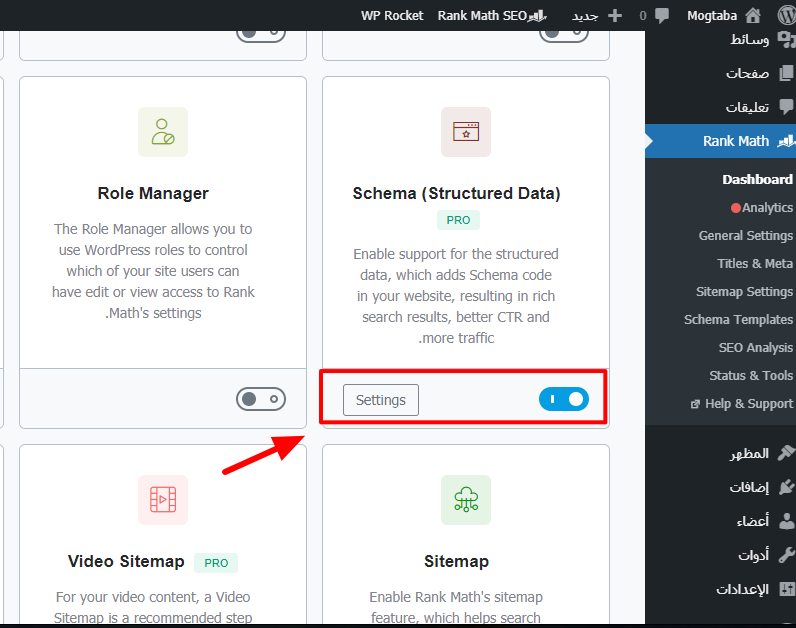The image size is (796, 628).
Task: Click the Rank Math SEO chart icon in admin bar
Action: pyautogui.click(x=537, y=16)
